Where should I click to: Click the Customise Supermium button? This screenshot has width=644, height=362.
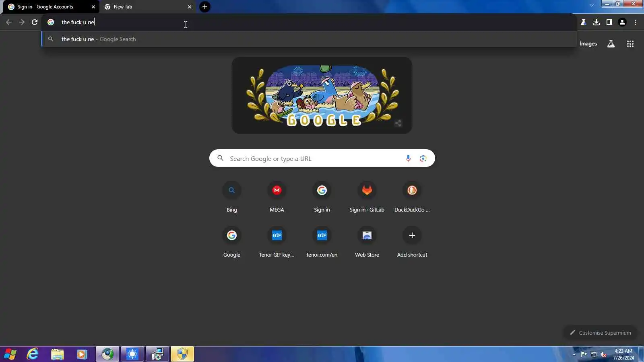coord(600,333)
